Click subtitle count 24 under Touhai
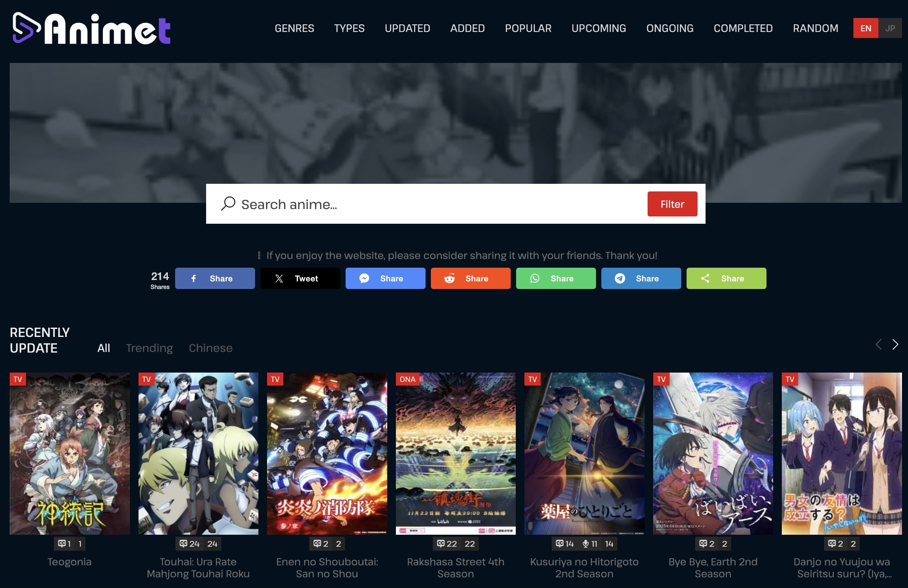 pyautogui.click(x=189, y=544)
